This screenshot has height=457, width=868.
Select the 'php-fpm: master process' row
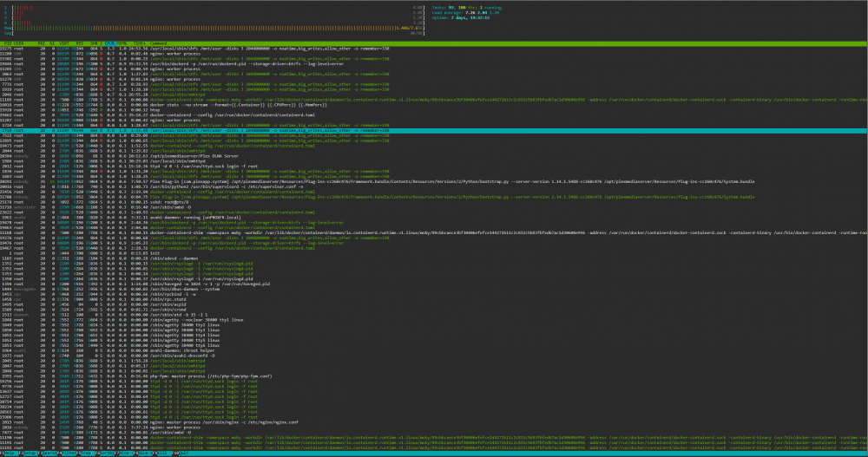[x=434, y=376]
